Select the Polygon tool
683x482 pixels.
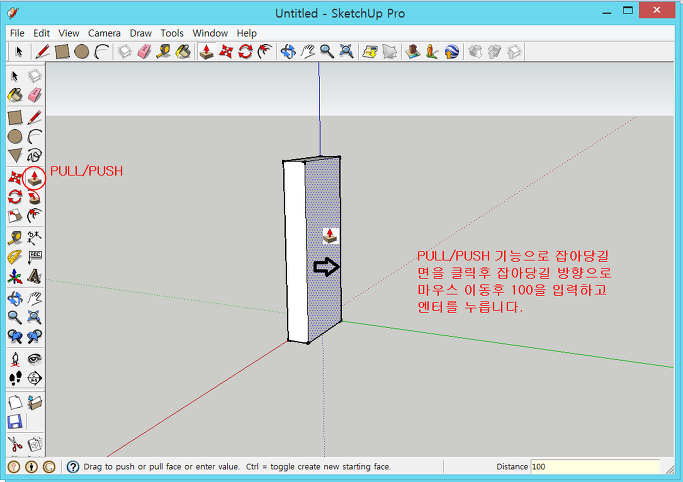click(x=15, y=155)
